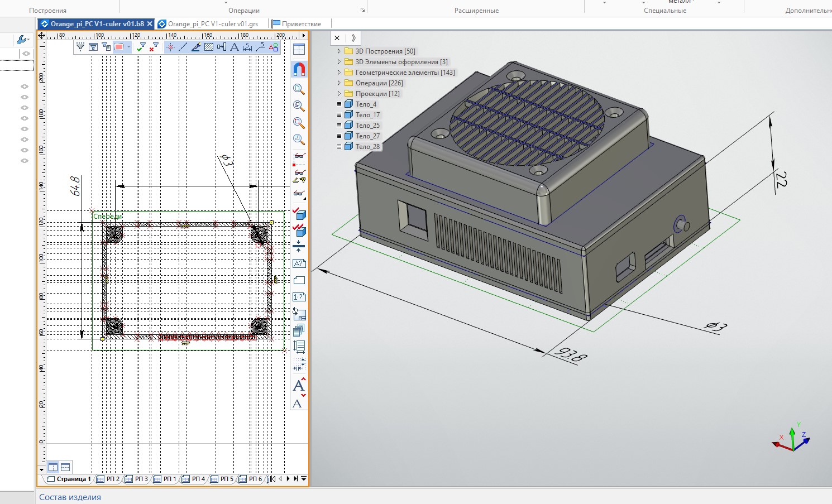Click the leader note tool icon
Viewport: 832px width, 504px height.
(260, 47)
